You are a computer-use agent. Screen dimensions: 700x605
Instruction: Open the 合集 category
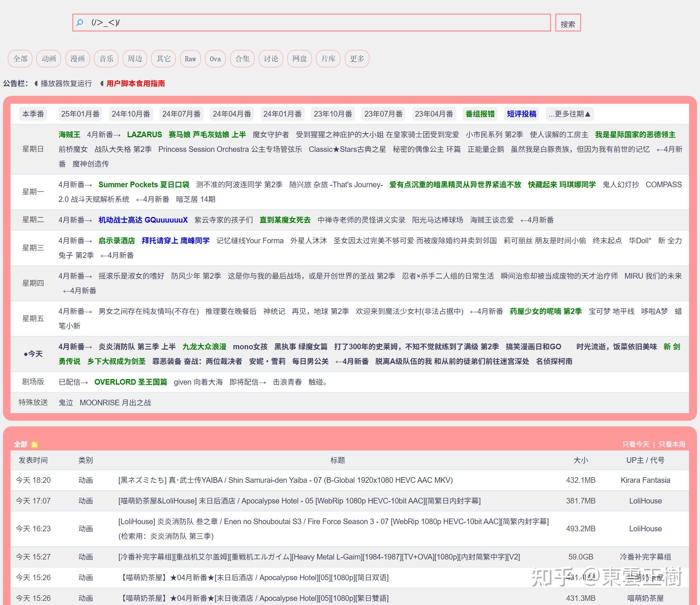(243, 59)
